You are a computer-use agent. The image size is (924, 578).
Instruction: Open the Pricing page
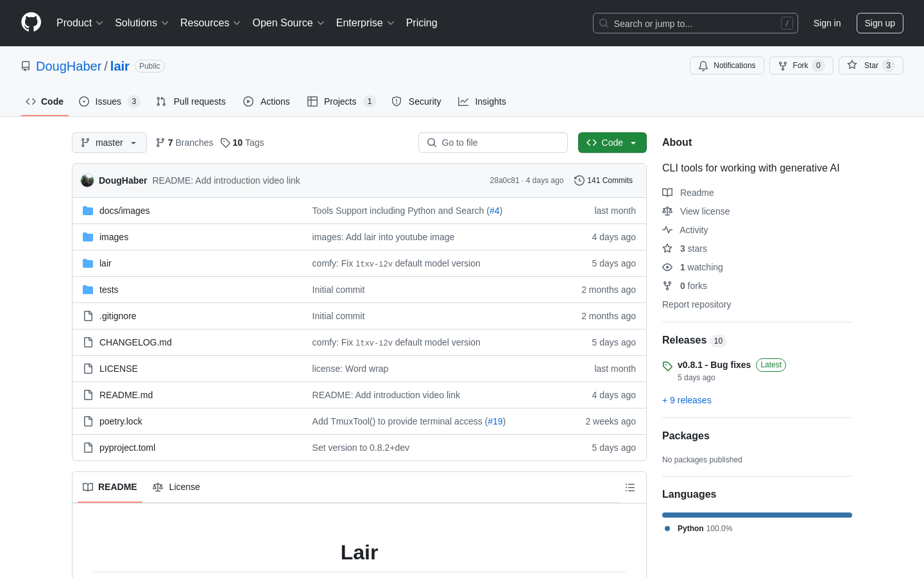click(422, 23)
